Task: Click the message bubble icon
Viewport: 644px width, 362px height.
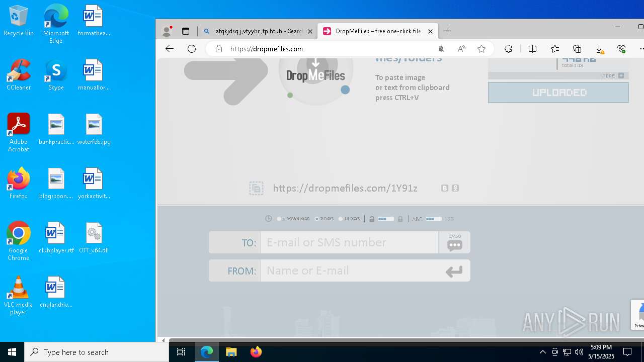Action: point(455,245)
